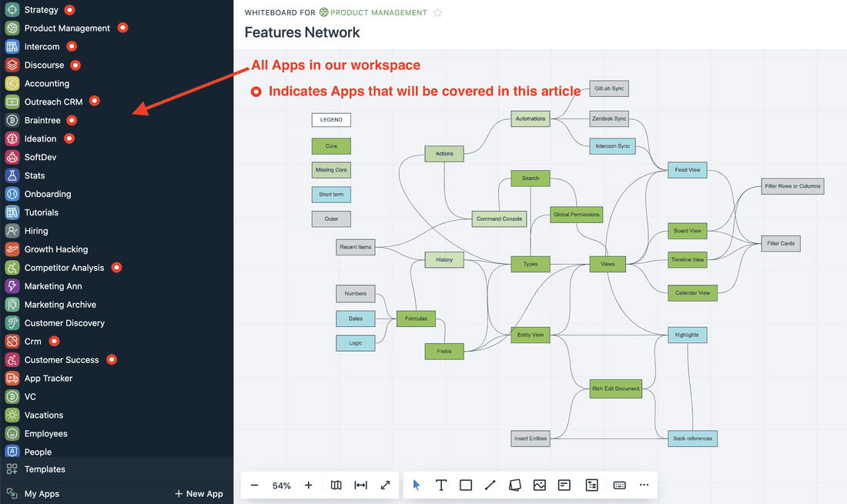This screenshot has height=504, width=847.
Task: Pick the line connector tool
Action: (x=490, y=486)
